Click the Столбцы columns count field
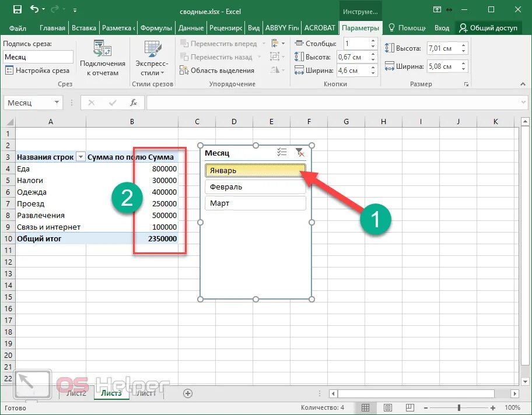The height and width of the screenshot is (415, 532). (356, 43)
